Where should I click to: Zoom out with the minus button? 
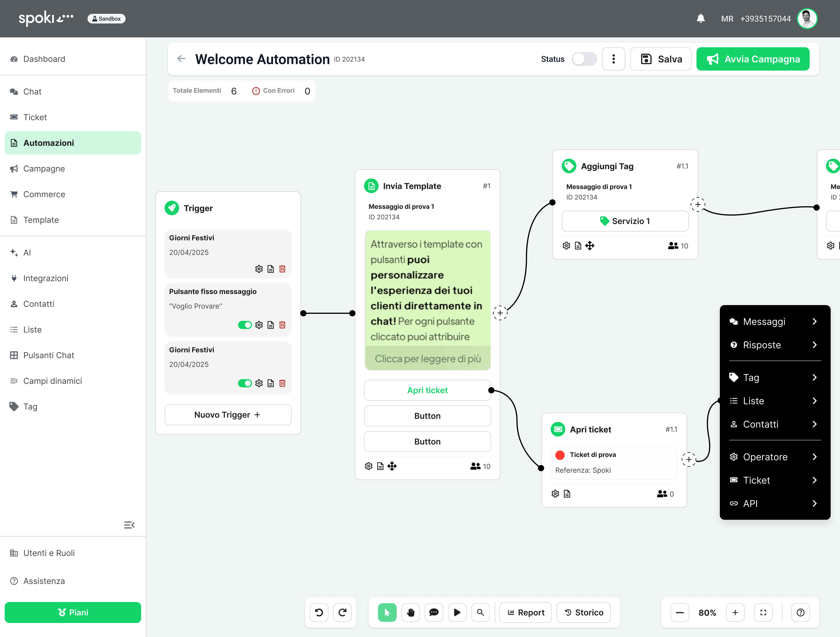[680, 612]
